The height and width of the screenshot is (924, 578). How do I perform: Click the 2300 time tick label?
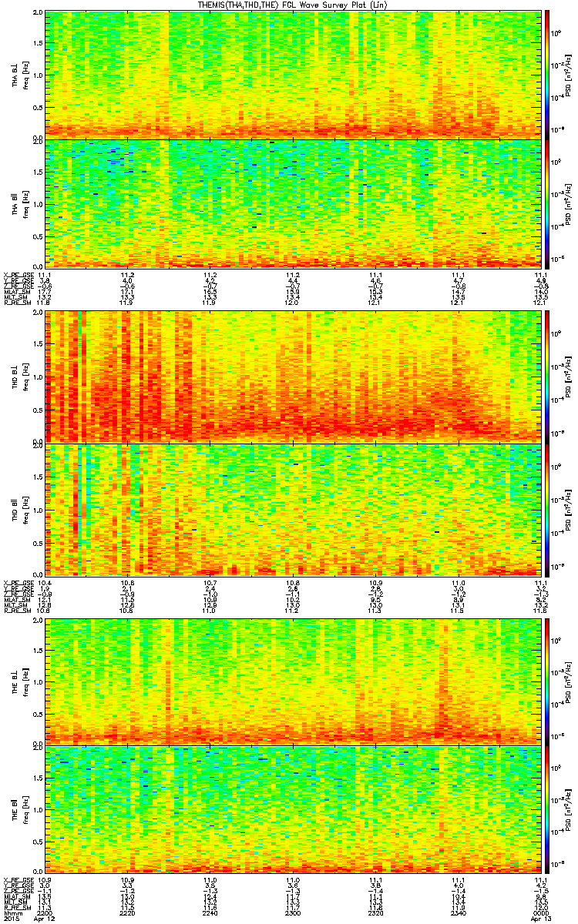[293, 913]
